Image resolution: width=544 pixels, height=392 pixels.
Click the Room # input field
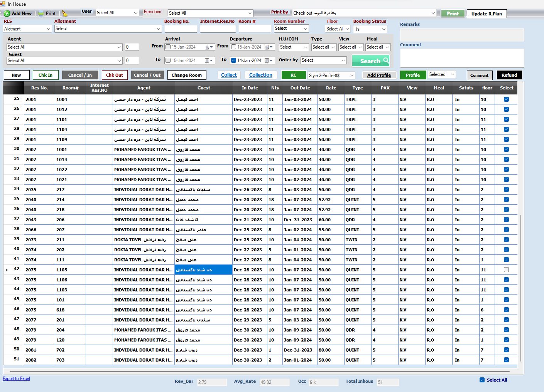coord(255,29)
